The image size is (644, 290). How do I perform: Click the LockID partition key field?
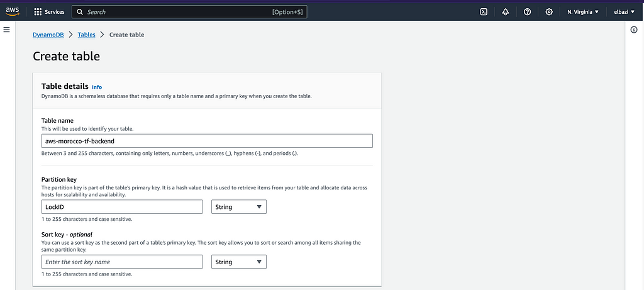(x=122, y=206)
